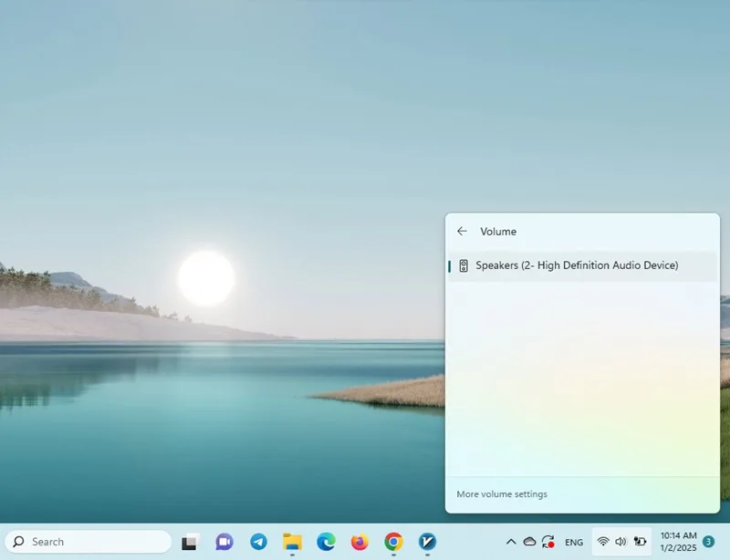Open the Wi-Fi network icon

point(603,542)
